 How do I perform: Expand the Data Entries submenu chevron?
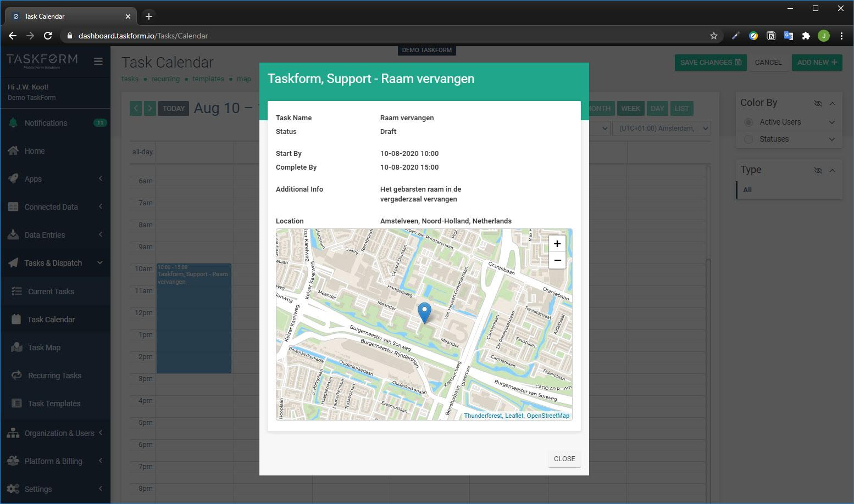(101, 234)
